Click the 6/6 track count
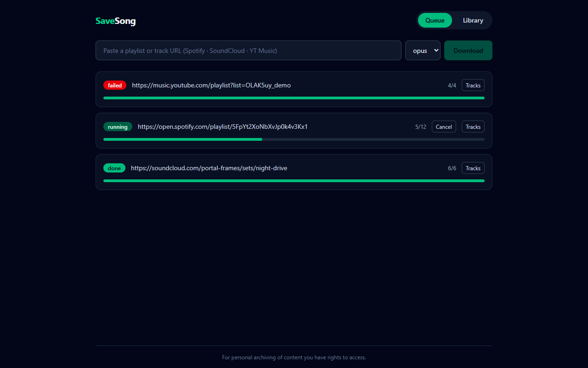 pyautogui.click(x=452, y=168)
